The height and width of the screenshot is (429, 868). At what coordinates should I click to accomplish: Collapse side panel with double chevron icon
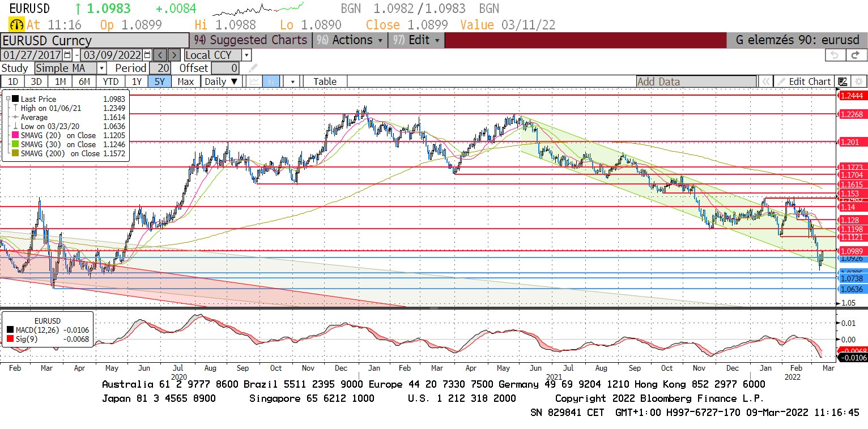(765, 81)
